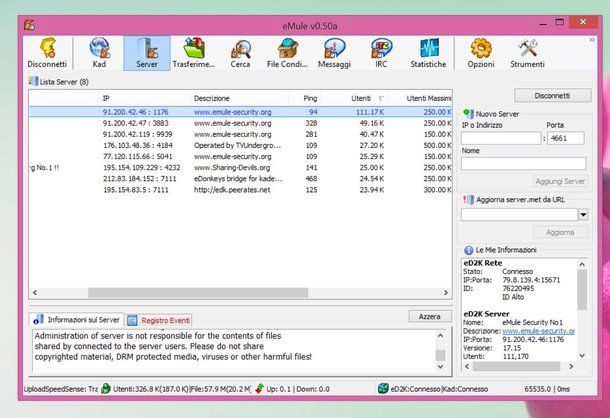The height and width of the screenshot is (418, 610).
Task: Click the Disconnetti button in right panel
Action: (552, 95)
